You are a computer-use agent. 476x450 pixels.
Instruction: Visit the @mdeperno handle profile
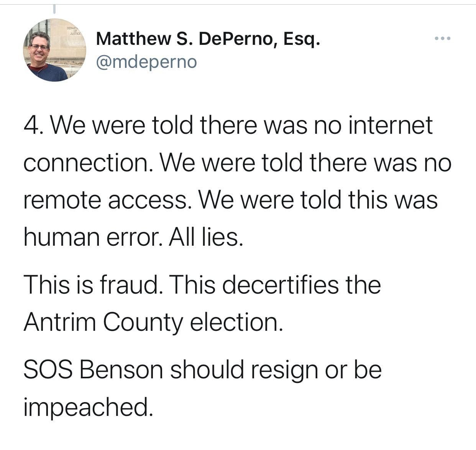(146, 62)
